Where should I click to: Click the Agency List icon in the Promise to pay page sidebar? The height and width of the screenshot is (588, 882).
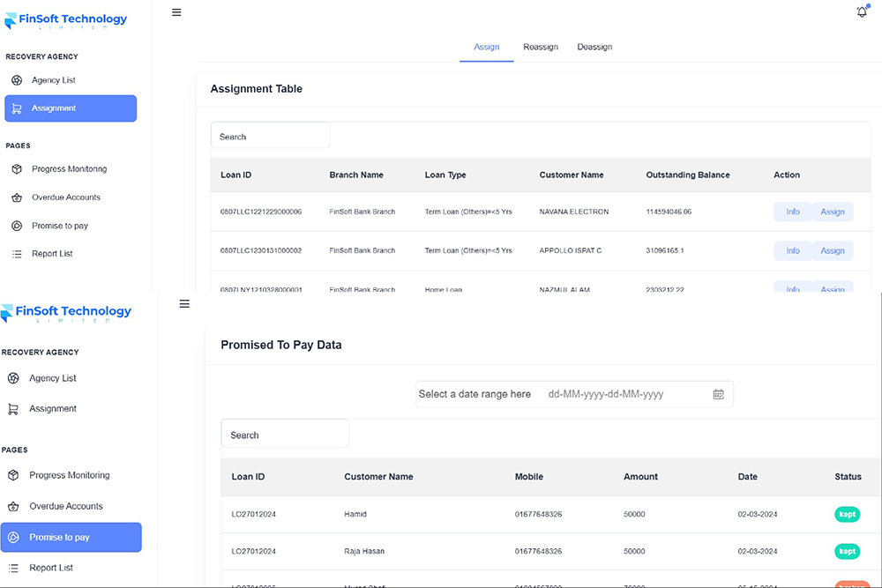[13, 378]
